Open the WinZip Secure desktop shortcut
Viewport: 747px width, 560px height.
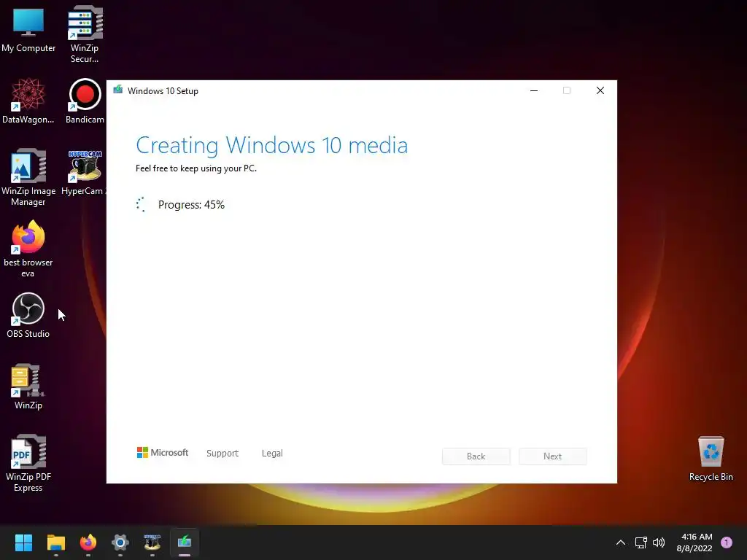(x=85, y=34)
